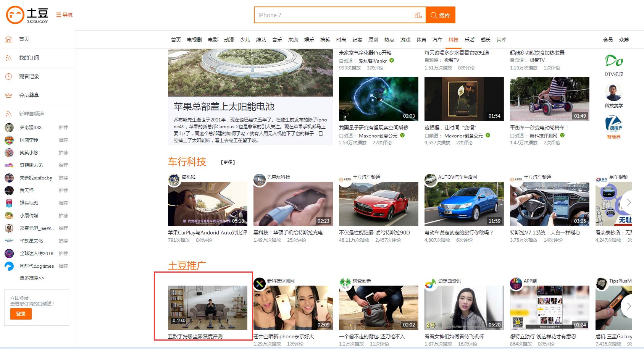The image size is (644, 349).
Task: Select 电影 in the top nav
Action: [x=213, y=40]
